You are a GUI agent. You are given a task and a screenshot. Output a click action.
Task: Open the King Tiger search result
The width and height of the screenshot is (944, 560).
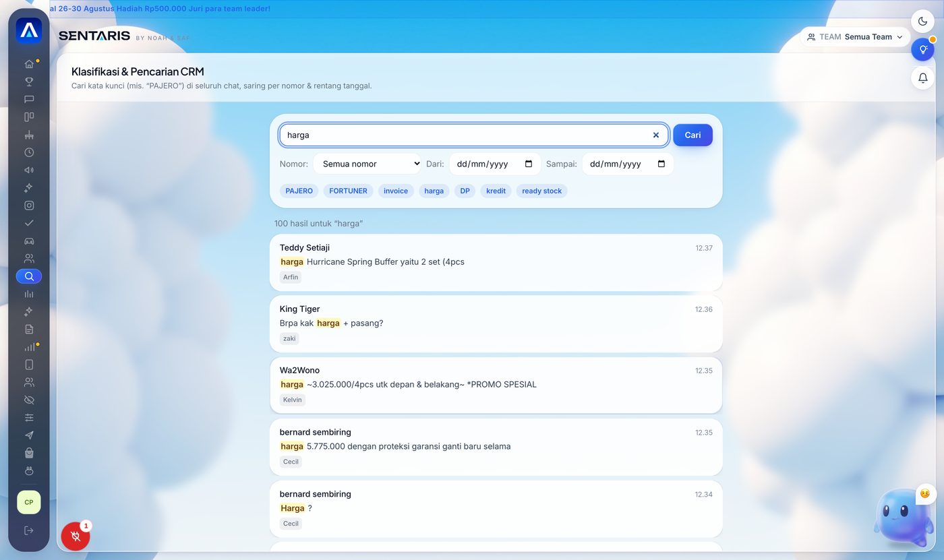496,324
